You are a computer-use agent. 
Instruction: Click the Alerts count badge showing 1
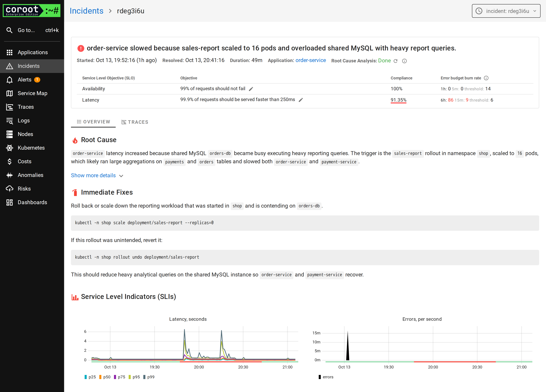37,80
